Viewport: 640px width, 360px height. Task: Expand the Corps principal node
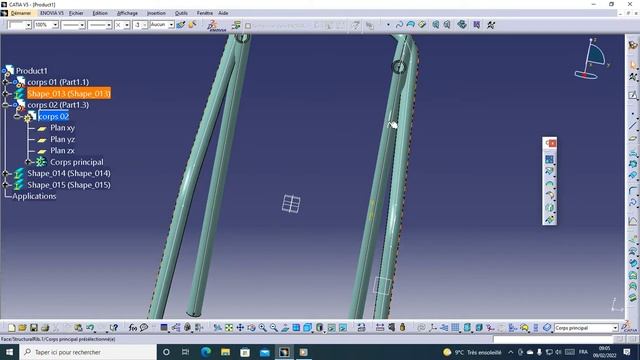pos(28,162)
